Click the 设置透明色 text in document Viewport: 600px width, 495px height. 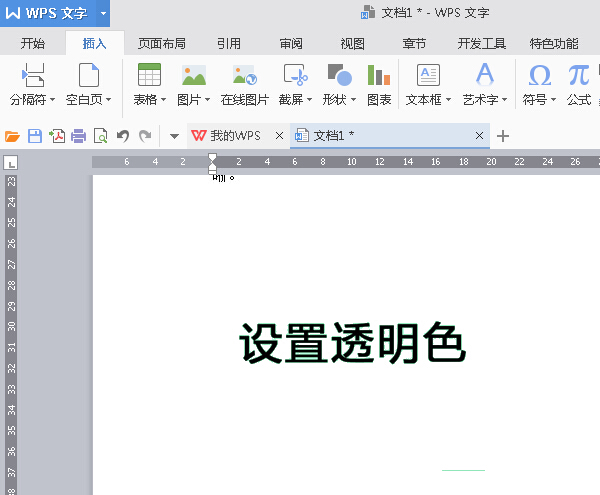click(352, 345)
